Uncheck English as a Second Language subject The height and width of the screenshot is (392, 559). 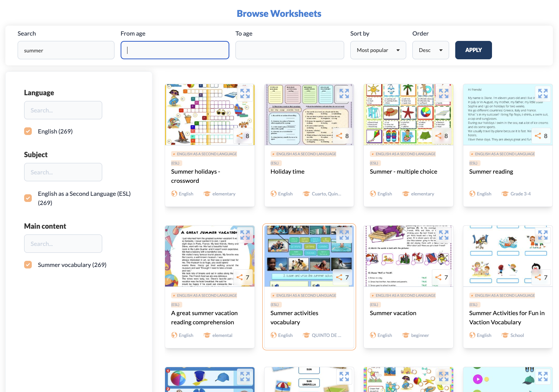click(x=28, y=198)
